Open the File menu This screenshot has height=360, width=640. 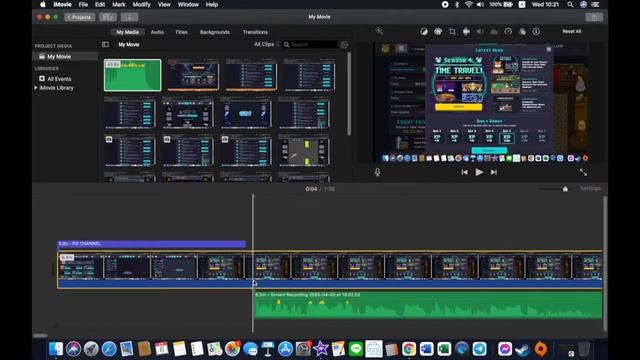tap(83, 4)
